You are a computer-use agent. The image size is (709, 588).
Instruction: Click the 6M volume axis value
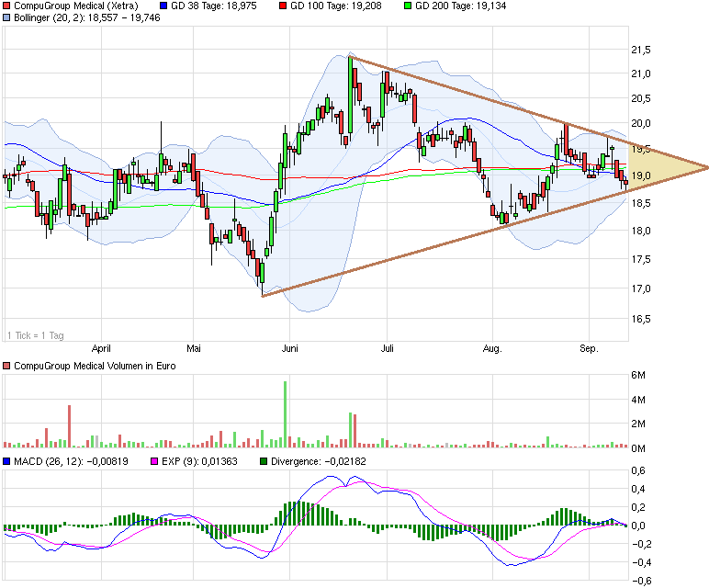point(638,375)
